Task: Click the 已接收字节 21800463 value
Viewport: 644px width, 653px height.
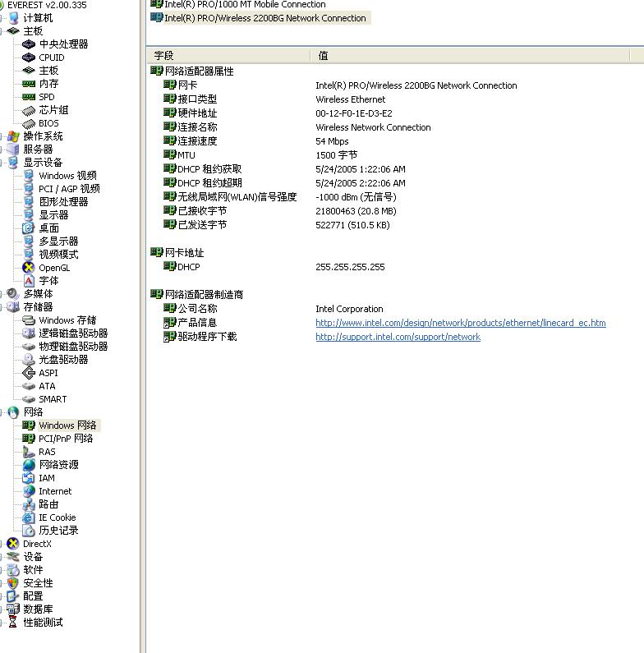Action: pos(356,211)
